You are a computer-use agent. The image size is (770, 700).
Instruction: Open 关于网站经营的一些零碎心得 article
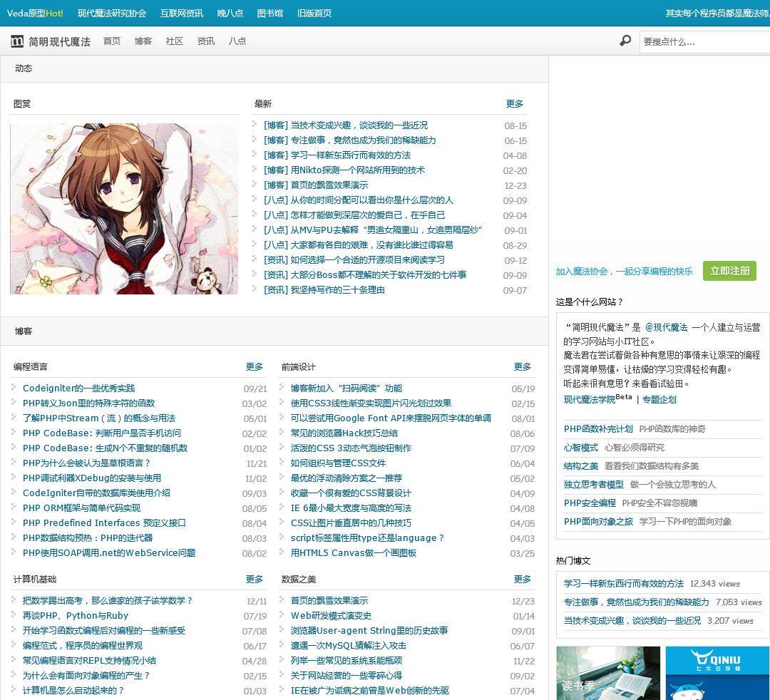pyautogui.click(x=346, y=676)
